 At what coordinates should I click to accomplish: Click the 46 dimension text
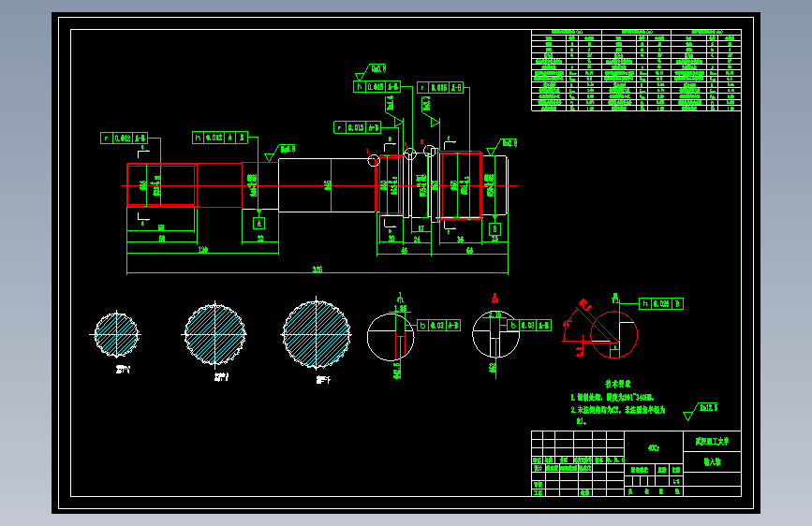tap(405, 250)
